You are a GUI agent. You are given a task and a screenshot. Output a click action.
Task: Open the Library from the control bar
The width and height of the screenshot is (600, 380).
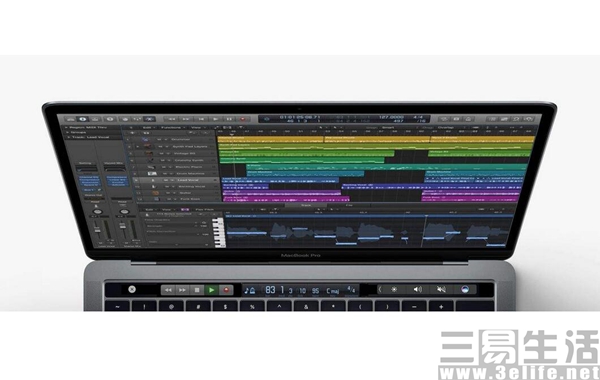pos(70,119)
